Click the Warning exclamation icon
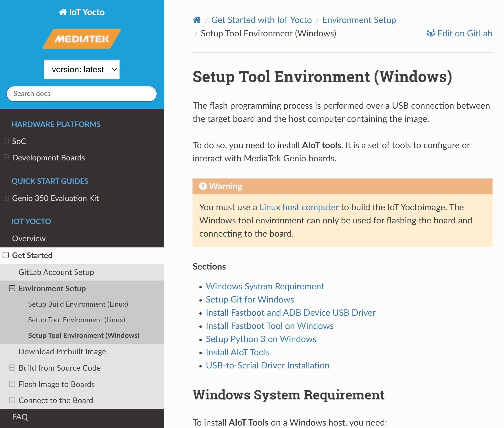504x428 pixels. (203, 186)
